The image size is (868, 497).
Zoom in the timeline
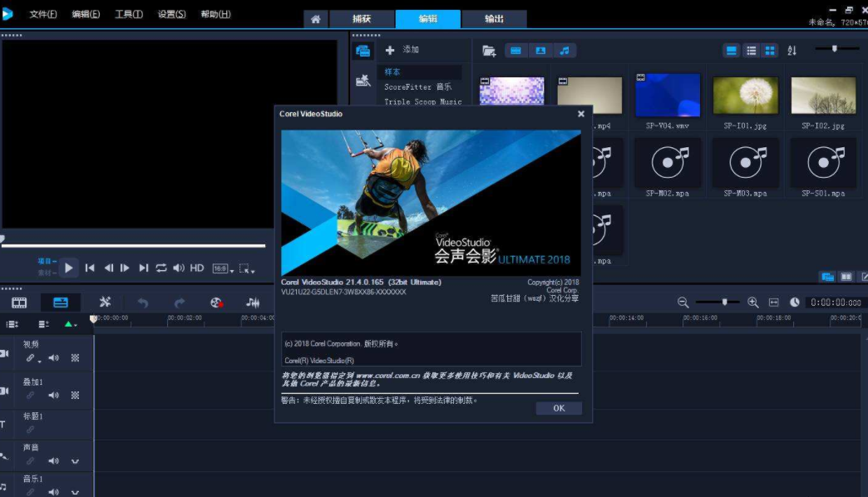[753, 303]
